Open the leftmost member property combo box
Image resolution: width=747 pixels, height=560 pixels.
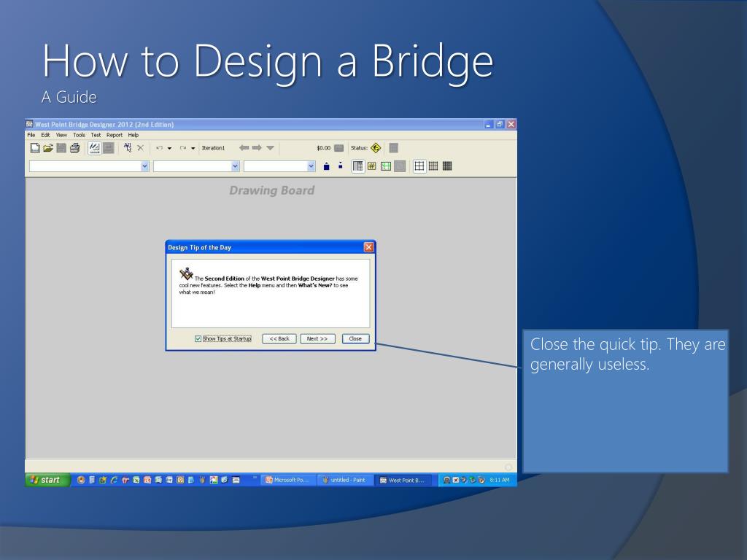point(89,166)
